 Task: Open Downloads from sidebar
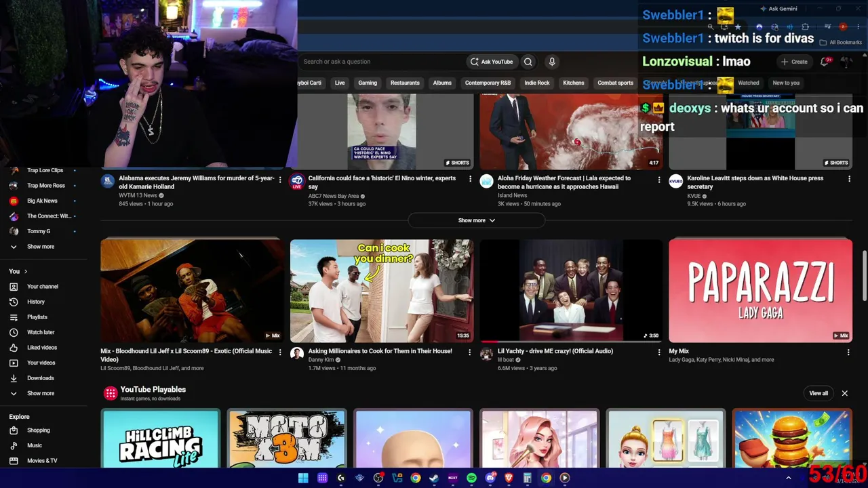coord(40,378)
